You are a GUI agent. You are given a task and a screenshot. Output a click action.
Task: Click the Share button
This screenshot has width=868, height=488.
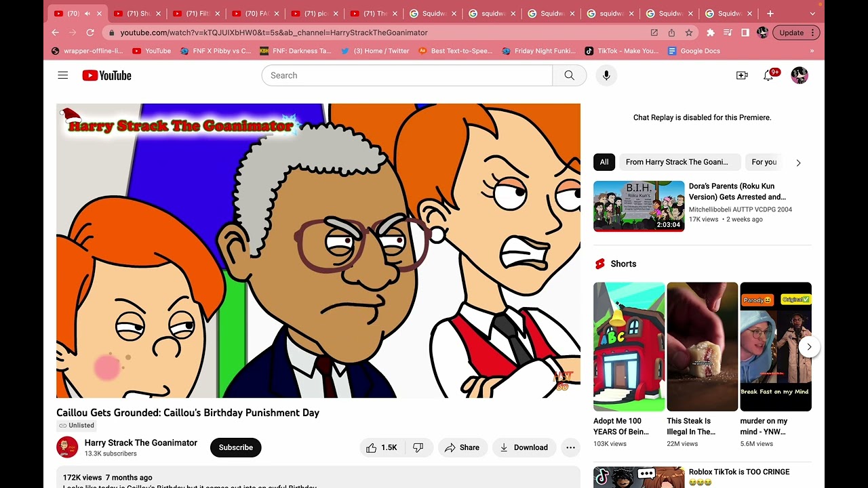coord(462,447)
